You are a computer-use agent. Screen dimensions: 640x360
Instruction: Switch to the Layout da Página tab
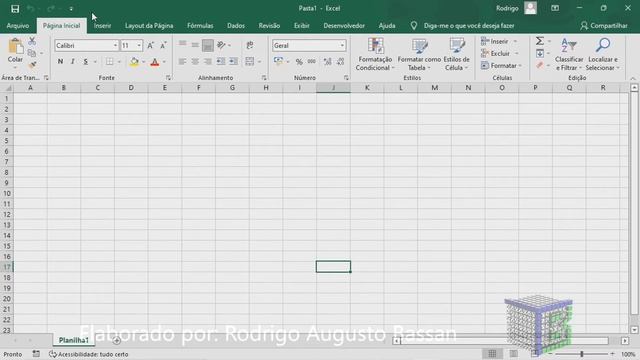pos(149,26)
